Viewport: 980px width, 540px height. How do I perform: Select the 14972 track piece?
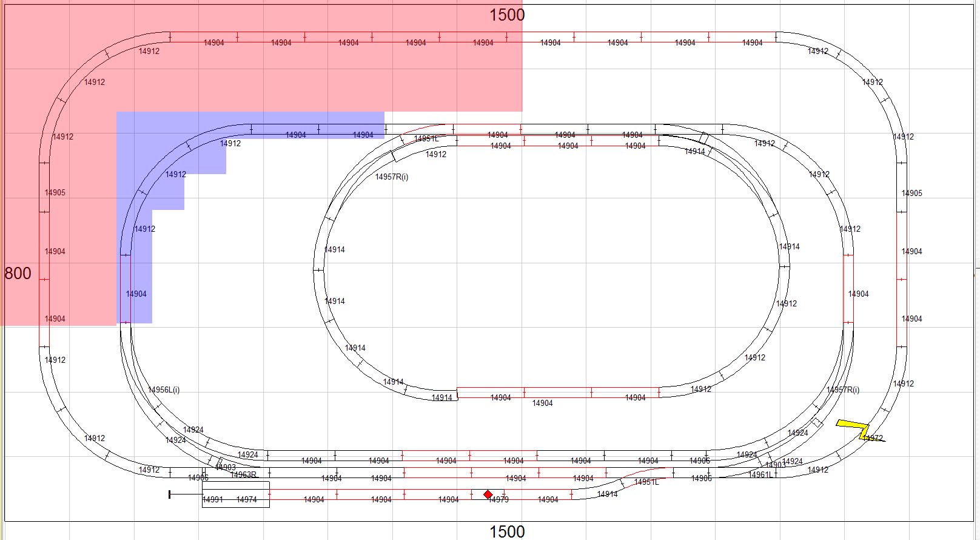click(x=873, y=438)
